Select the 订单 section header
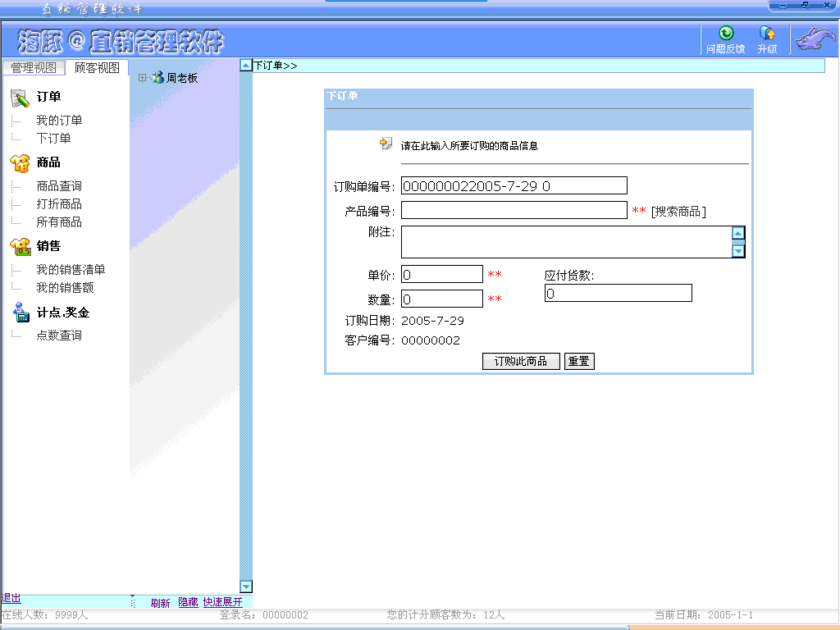This screenshot has width=840, height=630. click(x=48, y=97)
